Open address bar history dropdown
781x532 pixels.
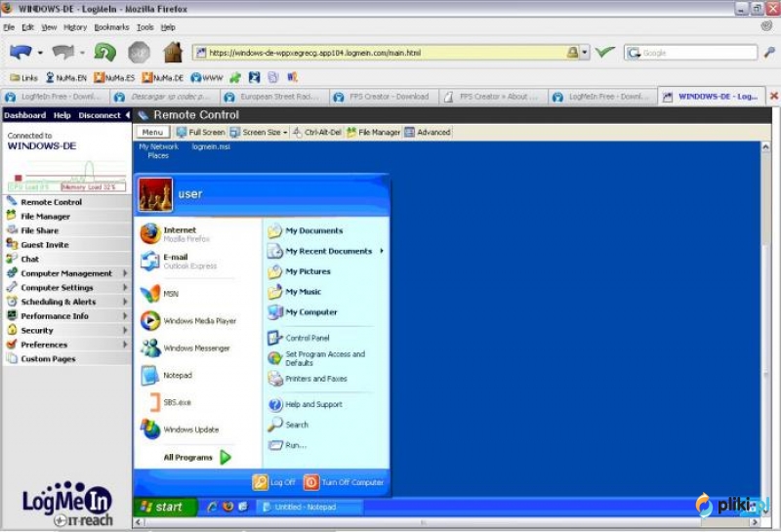(x=585, y=53)
